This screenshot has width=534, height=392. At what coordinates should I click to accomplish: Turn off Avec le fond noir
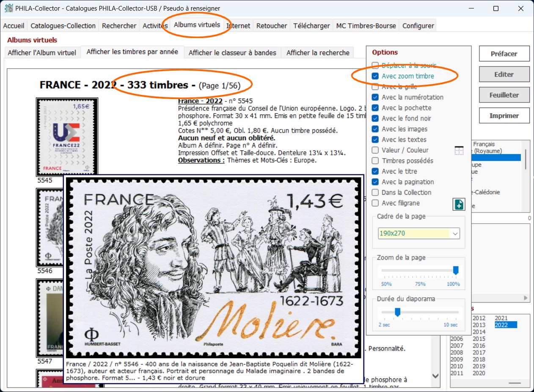375,119
